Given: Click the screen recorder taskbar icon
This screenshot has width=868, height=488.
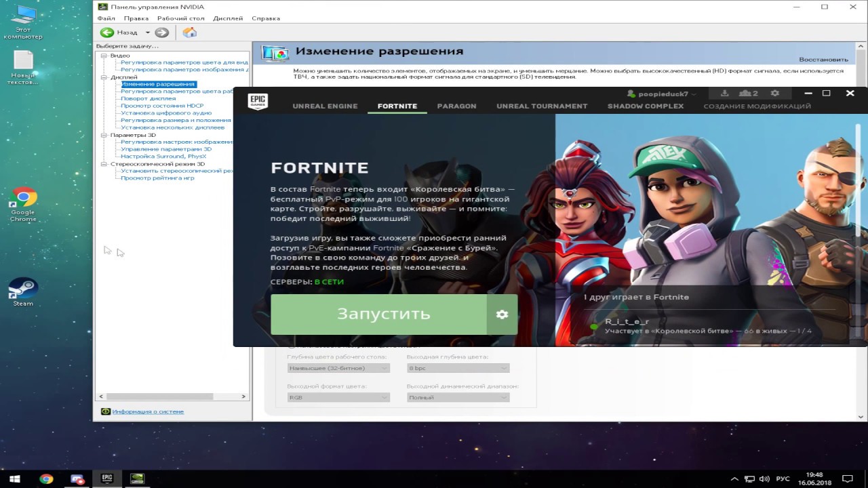Looking at the screenshot, I should (77, 479).
